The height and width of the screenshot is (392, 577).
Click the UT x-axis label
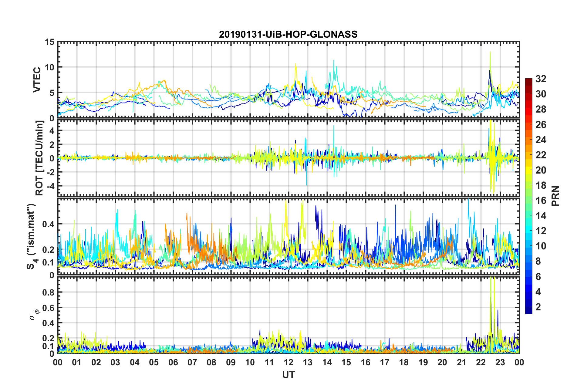[x=288, y=375]
